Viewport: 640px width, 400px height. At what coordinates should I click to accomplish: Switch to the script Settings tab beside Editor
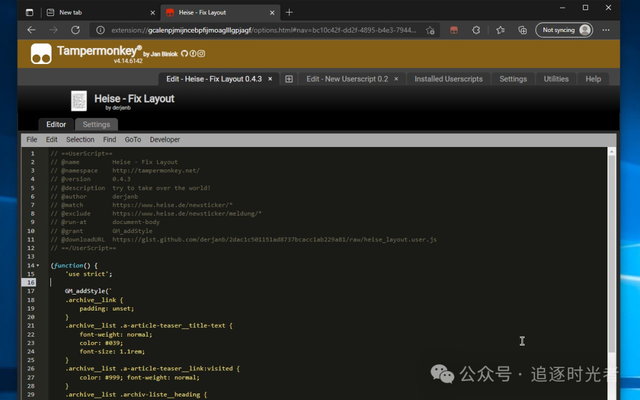point(96,124)
